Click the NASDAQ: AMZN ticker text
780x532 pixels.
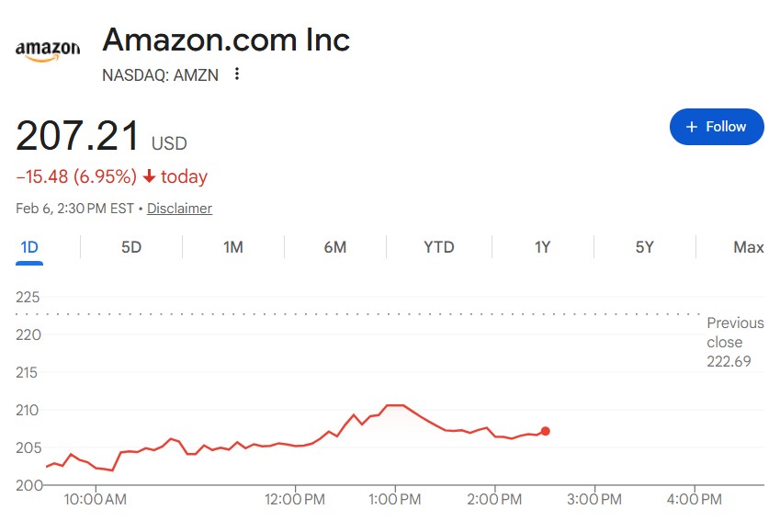coord(161,75)
